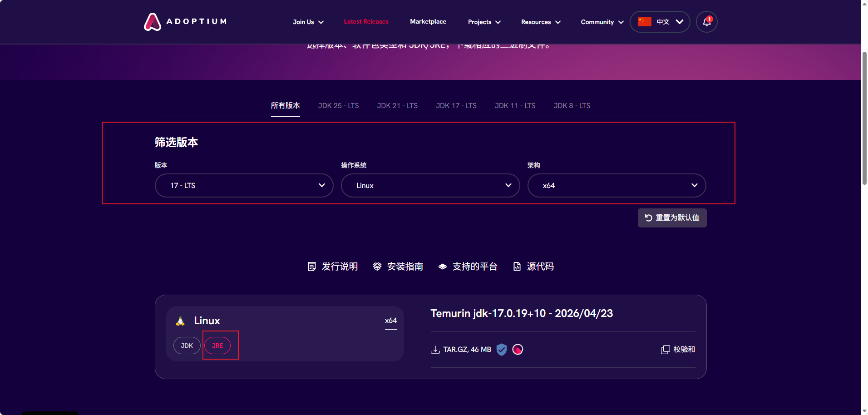Switch to the 所有版本 tab
Screen dimensions: 868x415
(x=286, y=106)
